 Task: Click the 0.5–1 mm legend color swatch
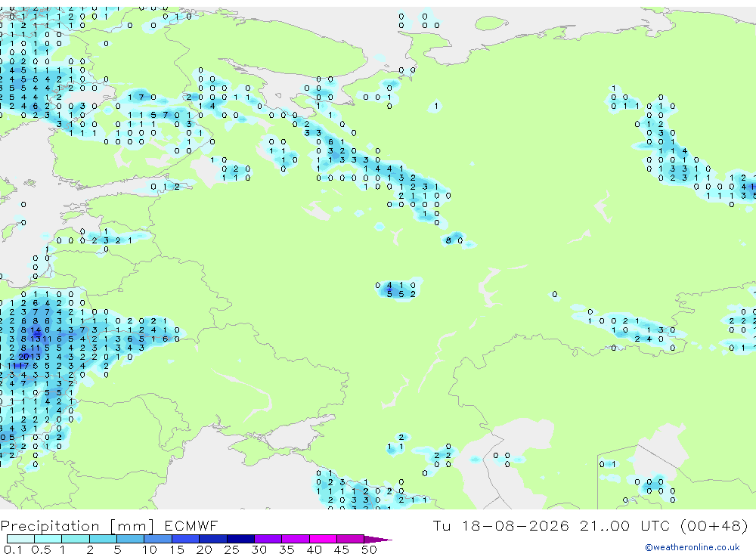tap(48, 539)
